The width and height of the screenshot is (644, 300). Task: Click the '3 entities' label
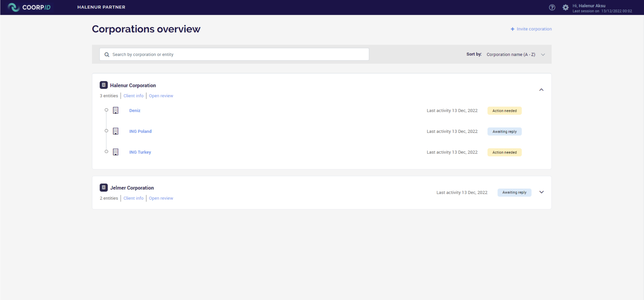pyautogui.click(x=109, y=96)
